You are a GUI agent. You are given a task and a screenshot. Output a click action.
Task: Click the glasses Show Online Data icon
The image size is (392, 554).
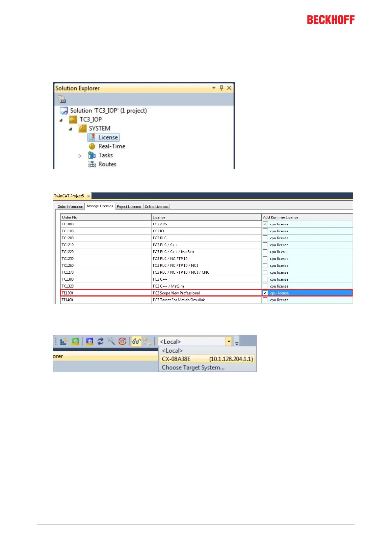[136, 341]
